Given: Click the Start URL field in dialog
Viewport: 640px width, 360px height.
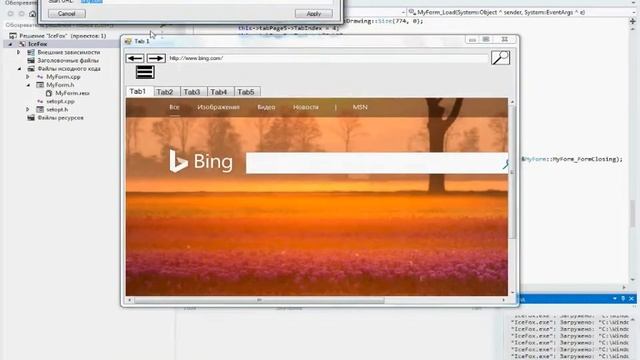Looking at the screenshot, I should click(x=206, y=2).
